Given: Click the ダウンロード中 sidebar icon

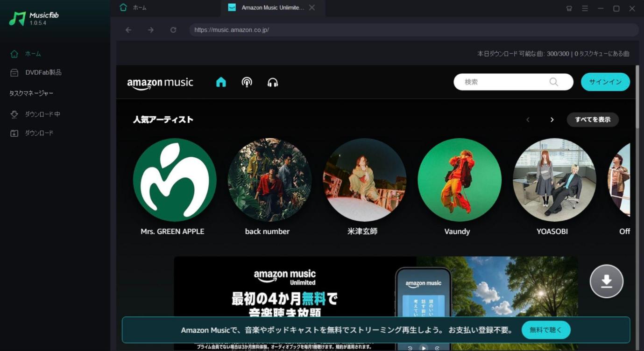Looking at the screenshot, I should click(x=14, y=114).
